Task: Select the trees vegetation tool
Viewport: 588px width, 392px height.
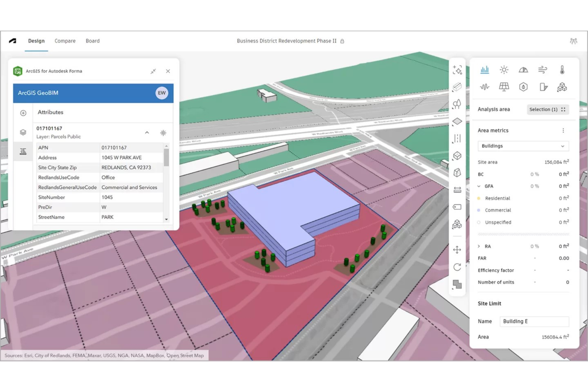Action: coord(457,104)
